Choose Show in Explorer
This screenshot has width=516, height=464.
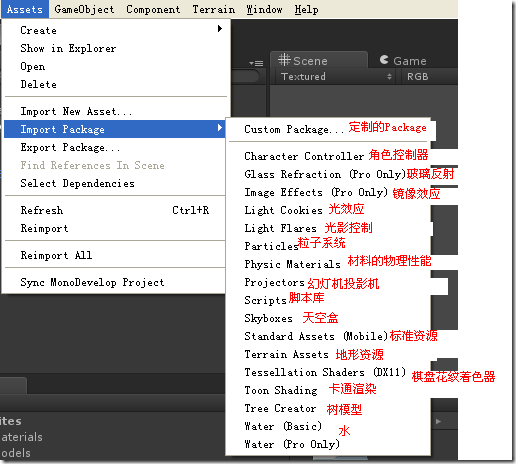[x=115, y=48]
